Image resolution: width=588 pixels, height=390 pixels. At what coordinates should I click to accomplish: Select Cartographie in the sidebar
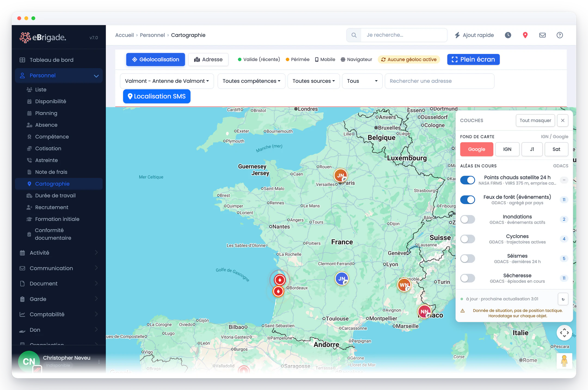point(59,184)
